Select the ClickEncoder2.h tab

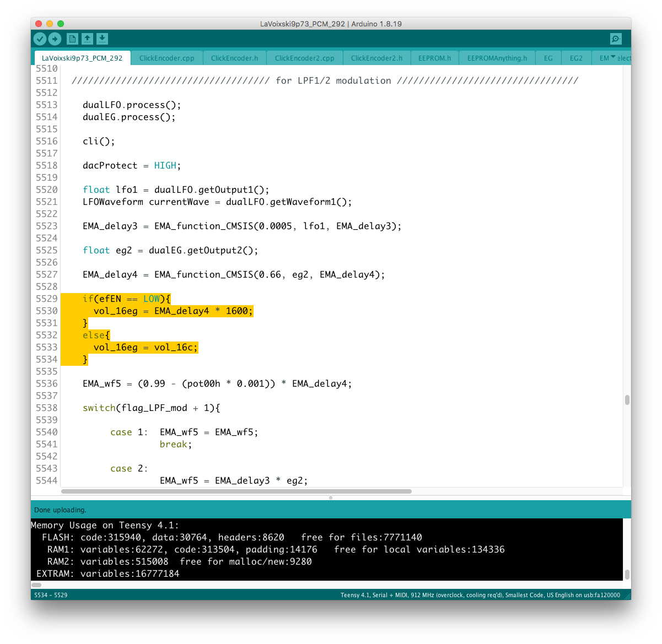point(376,58)
